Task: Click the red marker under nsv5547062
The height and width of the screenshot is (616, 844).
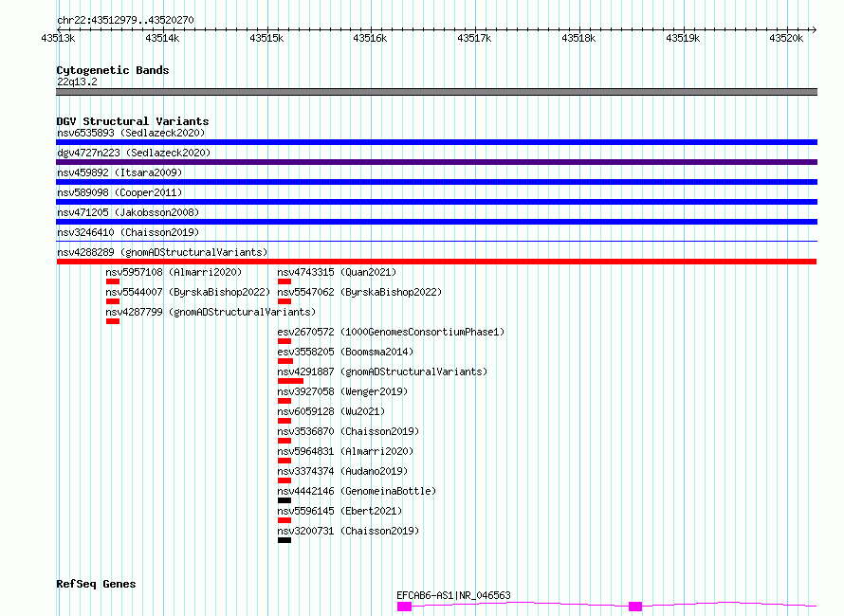Action: pos(284,301)
